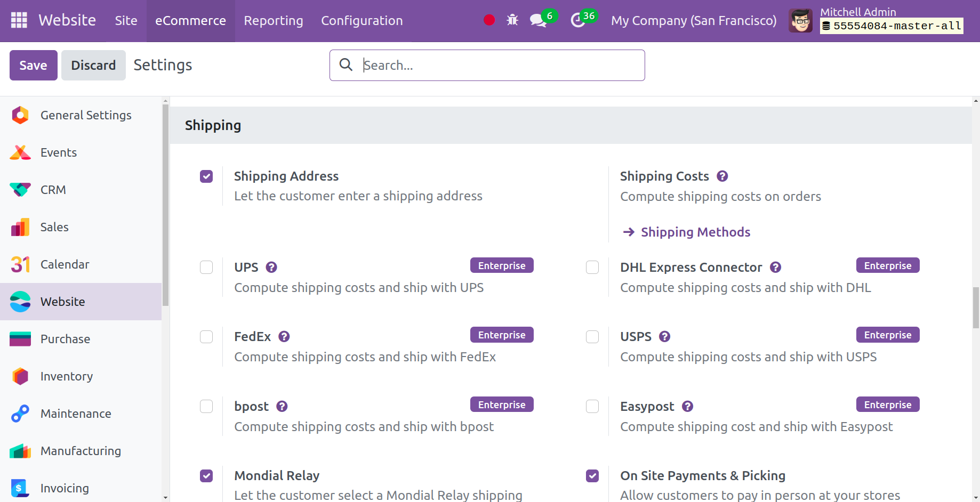The image size is (980, 502).
Task: Click the red recording indicator icon
Action: click(489, 20)
